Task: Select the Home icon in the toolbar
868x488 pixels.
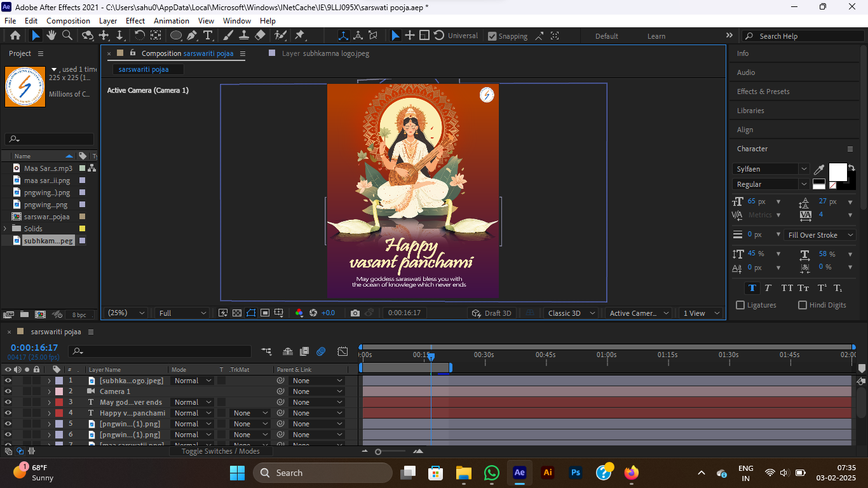Action: pyautogui.click(x=15, y=36)
